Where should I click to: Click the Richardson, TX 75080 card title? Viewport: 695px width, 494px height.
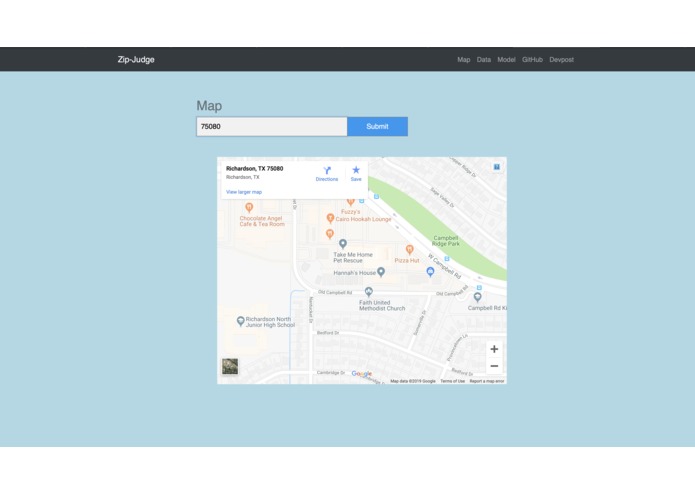[254, 168]
